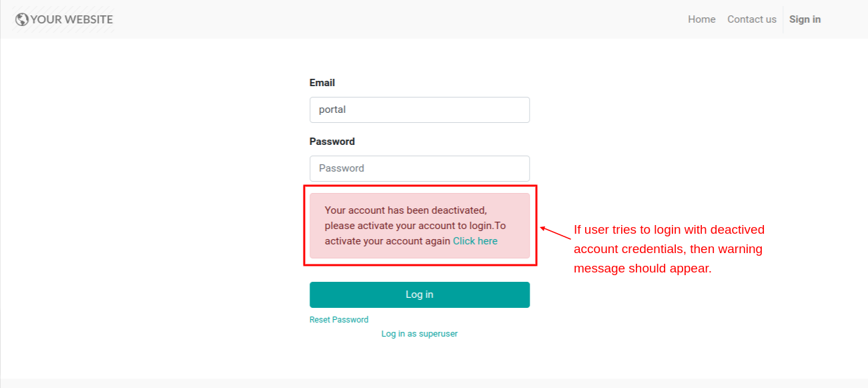
Task: Open the Home menu item
Action: pos(701,19)
